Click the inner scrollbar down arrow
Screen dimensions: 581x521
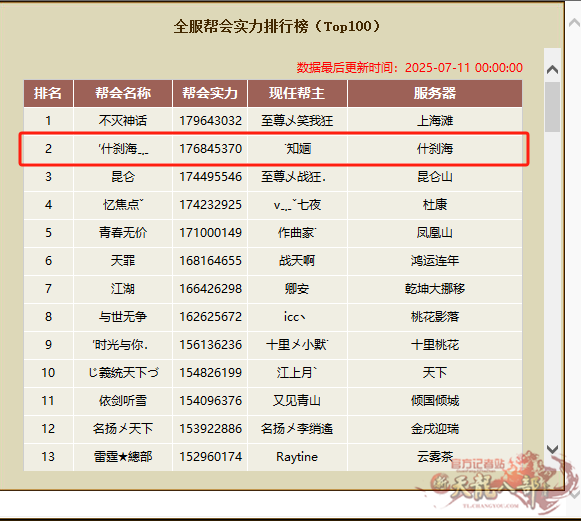pos(552,449)
